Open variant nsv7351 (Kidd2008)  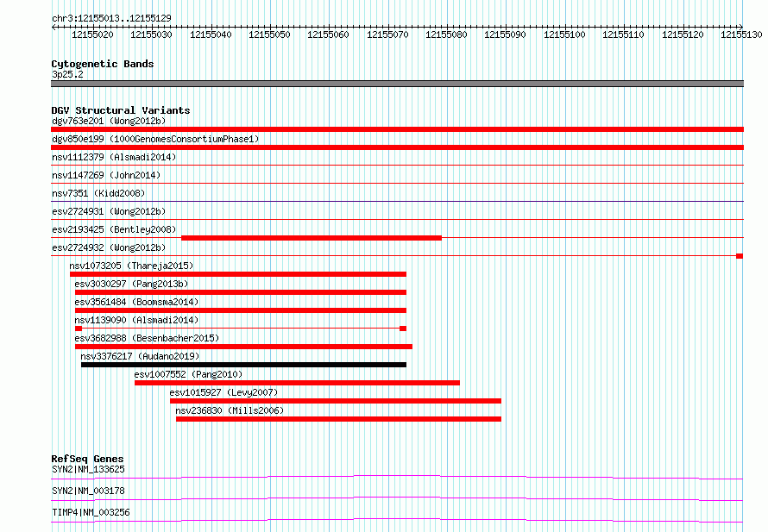(x=98, y=193)
